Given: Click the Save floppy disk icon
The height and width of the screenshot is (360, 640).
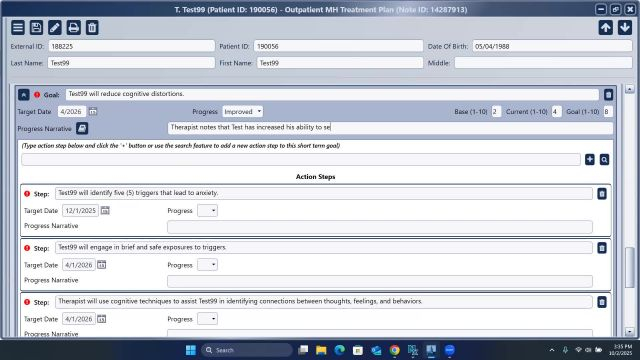Looking at the screenshot, I should (36, 27).
